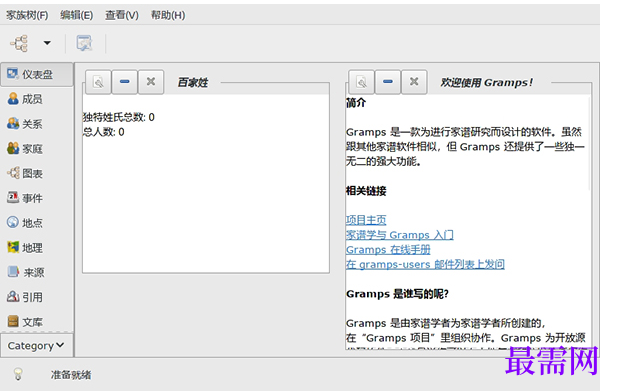Open the 来源 sources view
This screenshot has height=392, width=617.
[x=26, y=272]
